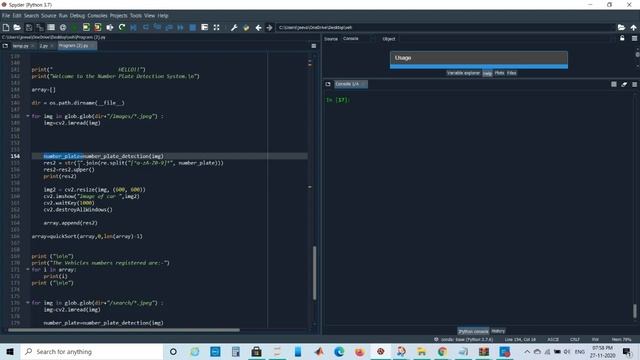The width and height of the screenshot is (640, 360).
Task: Click the Object input field in Help
Action: point(506,39)
